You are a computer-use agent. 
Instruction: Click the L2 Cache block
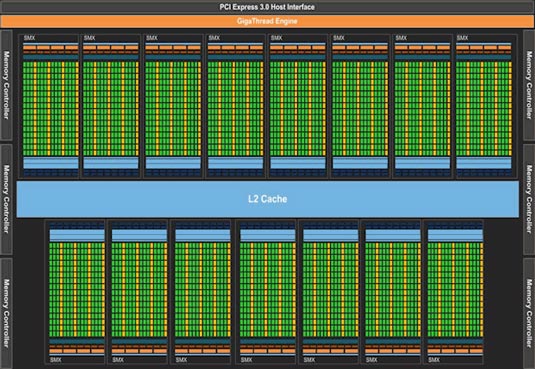pyautogui.click(x=268, y=199)
